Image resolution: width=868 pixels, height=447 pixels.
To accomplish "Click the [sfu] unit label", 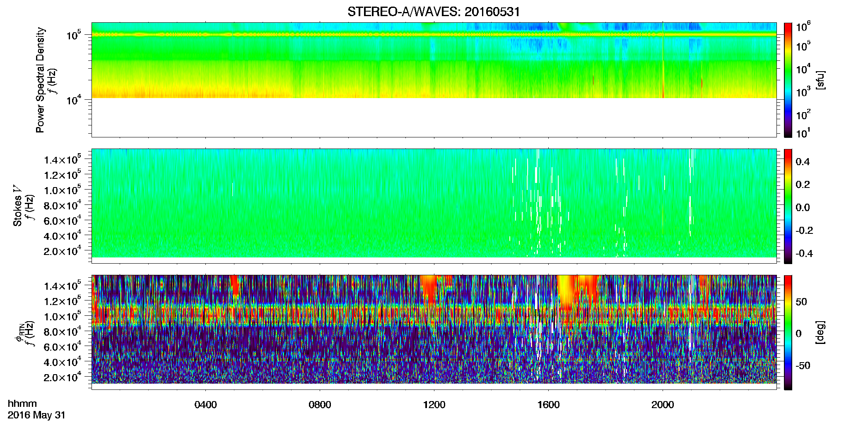I will [x=820, y=80].
